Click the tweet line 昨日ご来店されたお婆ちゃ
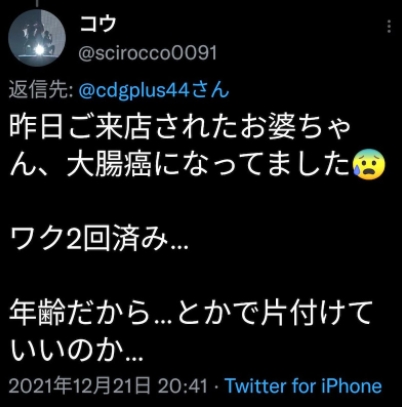The image size is (402, 407). [x=180, y=128]
